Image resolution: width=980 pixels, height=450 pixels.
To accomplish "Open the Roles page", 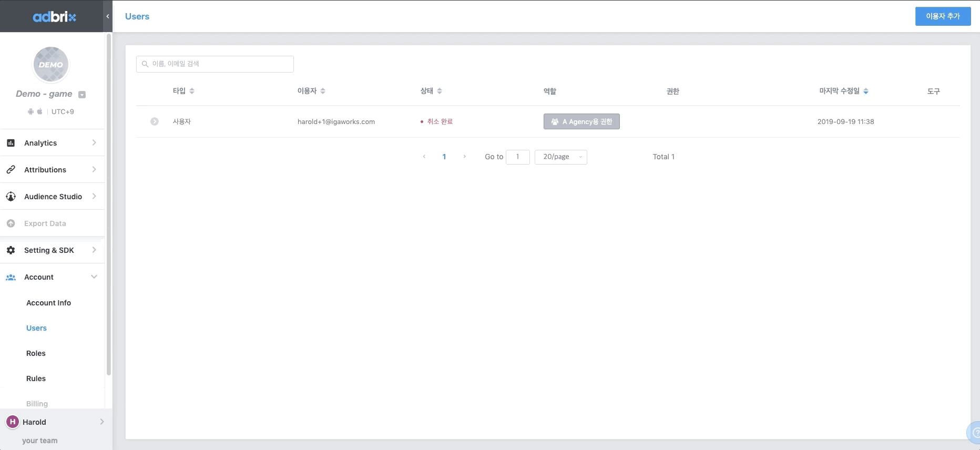I will (36, 353).
